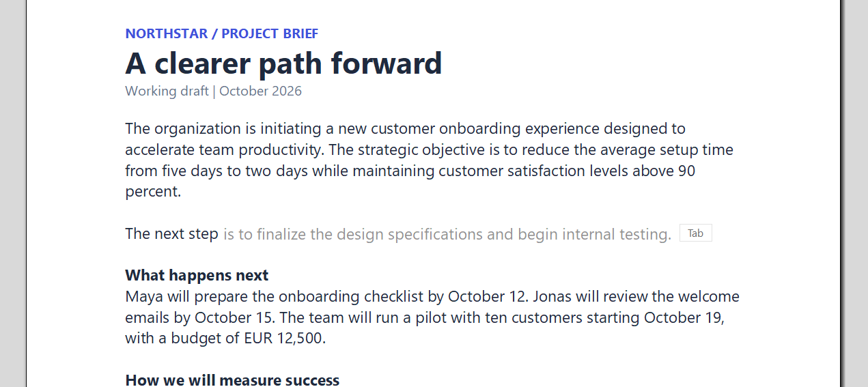Viewport: 868px width, 387px height.
Task: Click the word 'Jonas' in the paragraph
Action: [x=552, y=296]
